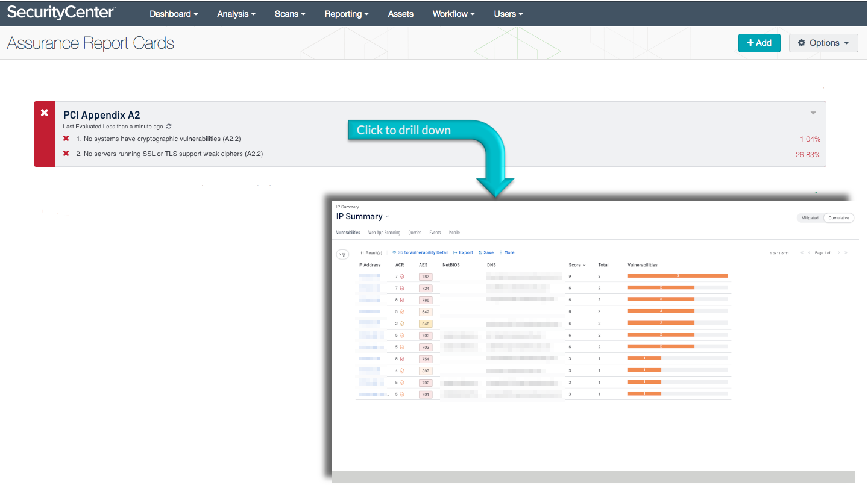Click the PCI Appendix A2 title
The image size is (868, 494).
click(102, 115)
